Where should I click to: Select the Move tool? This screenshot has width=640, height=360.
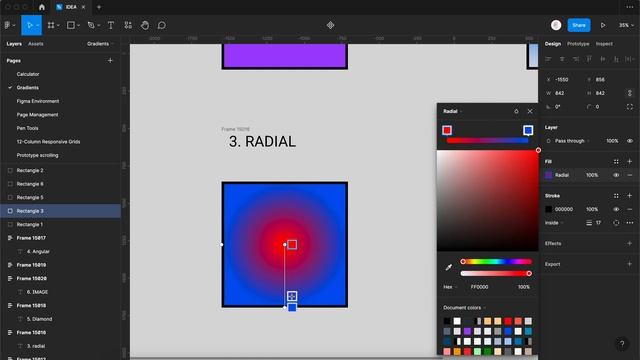coord(29,25)
